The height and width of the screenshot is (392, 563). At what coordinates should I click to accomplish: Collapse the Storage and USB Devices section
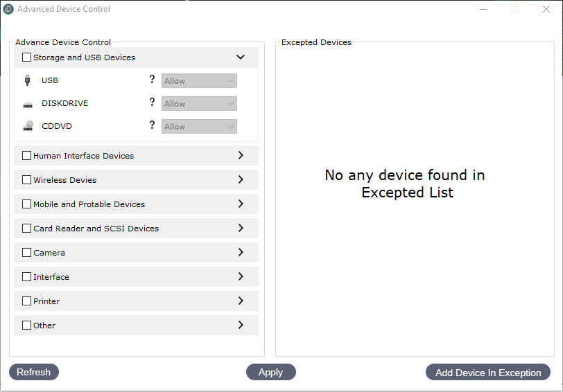point(241,57)
